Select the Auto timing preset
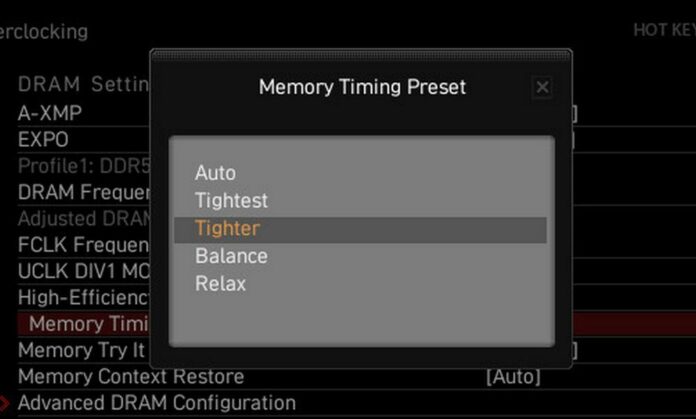The width and height of the screenshot is (696, 419). coord(215,173)
